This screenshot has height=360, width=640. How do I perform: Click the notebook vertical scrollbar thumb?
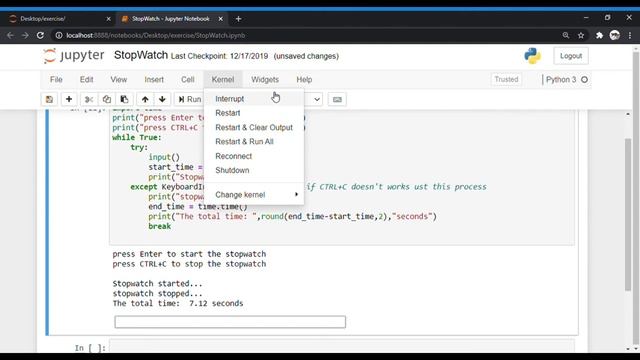point(628,214)
